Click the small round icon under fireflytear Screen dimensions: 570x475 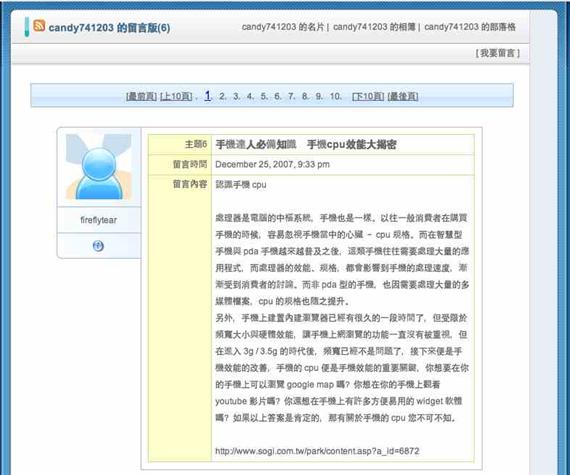pyautogui.click(x=98, y=246)
